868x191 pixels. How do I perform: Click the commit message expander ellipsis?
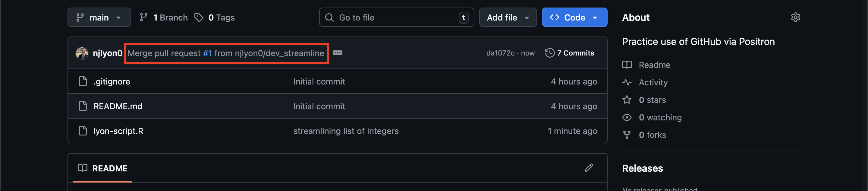[x=338, y=53]
